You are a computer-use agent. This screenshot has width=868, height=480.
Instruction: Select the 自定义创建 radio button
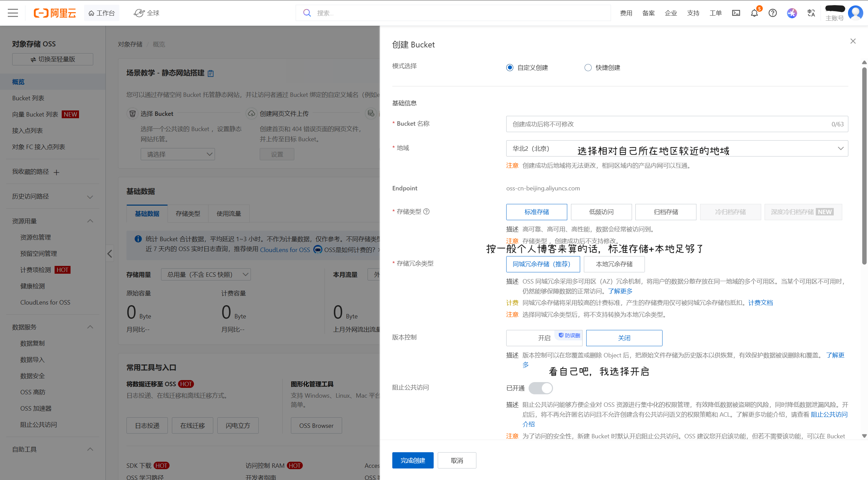510,67
